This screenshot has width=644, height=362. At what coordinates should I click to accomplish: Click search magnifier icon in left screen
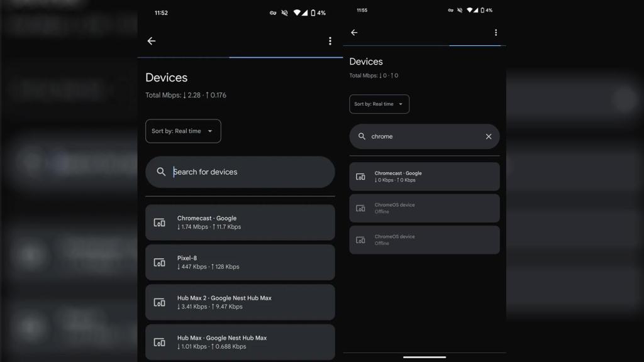[161, 172]
